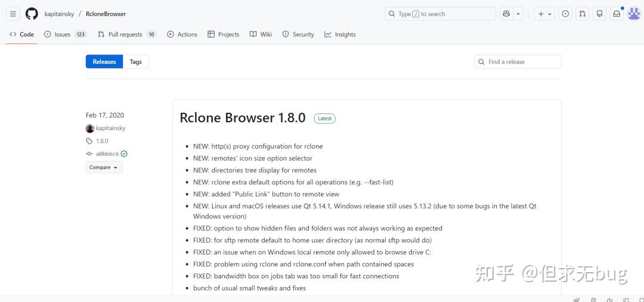Open the Compare dropdown
The width and height of the screenshot is (644, 302).
tap(104, 167)
